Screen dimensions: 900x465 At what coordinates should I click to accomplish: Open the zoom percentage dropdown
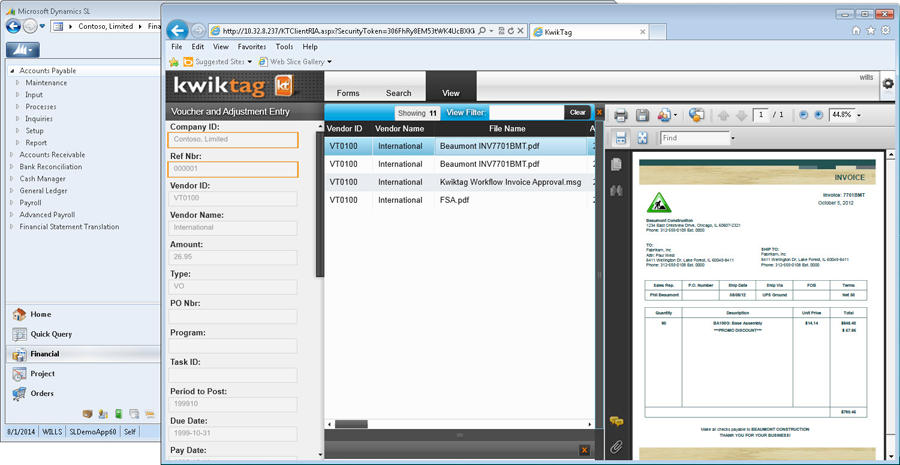859,115
